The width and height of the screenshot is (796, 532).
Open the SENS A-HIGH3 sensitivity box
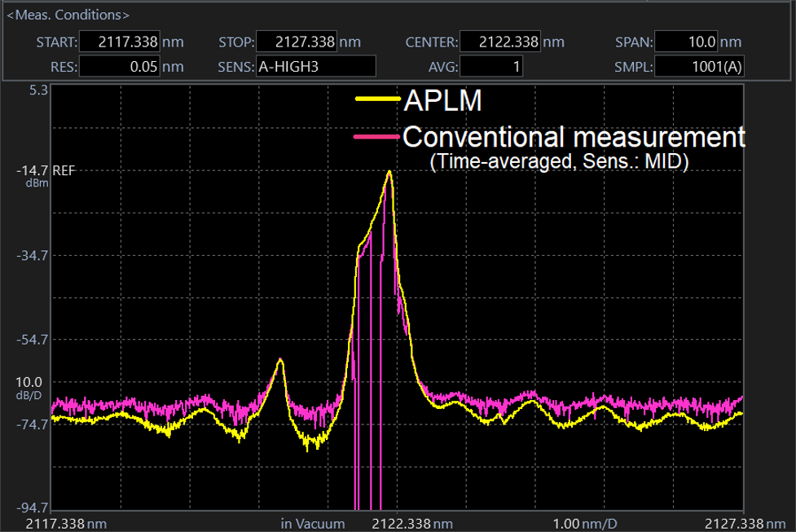315,67
